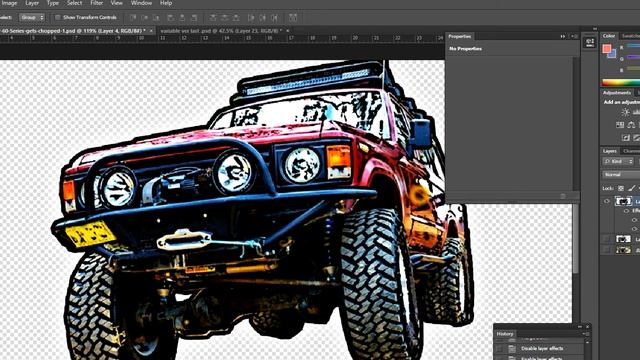Click Align vertical centers icon

tap(144, 18)
